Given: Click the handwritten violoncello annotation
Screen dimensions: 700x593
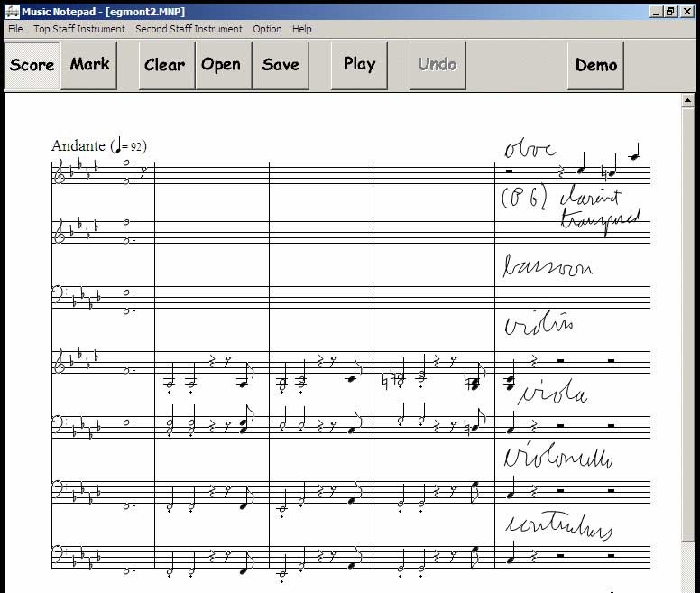Looking at the screenshot, I should pyautogui.click(x=558, y=455).
